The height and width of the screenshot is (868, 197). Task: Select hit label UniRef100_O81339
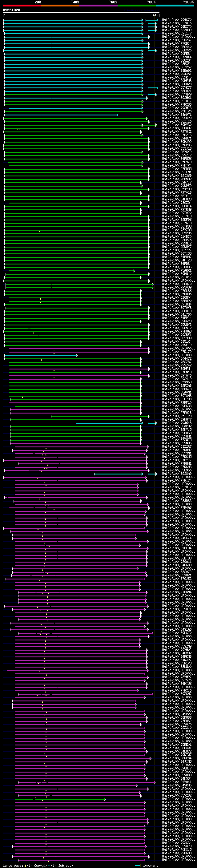click(177, 338)
